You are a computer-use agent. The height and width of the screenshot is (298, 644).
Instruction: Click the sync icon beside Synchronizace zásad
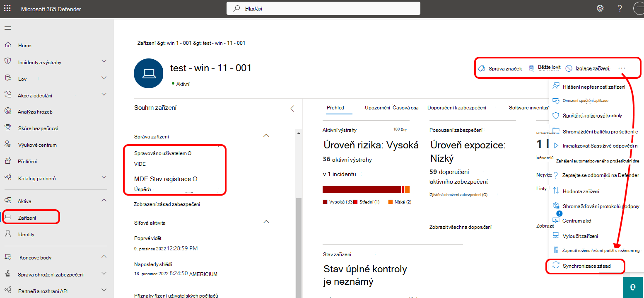point(556,265)
